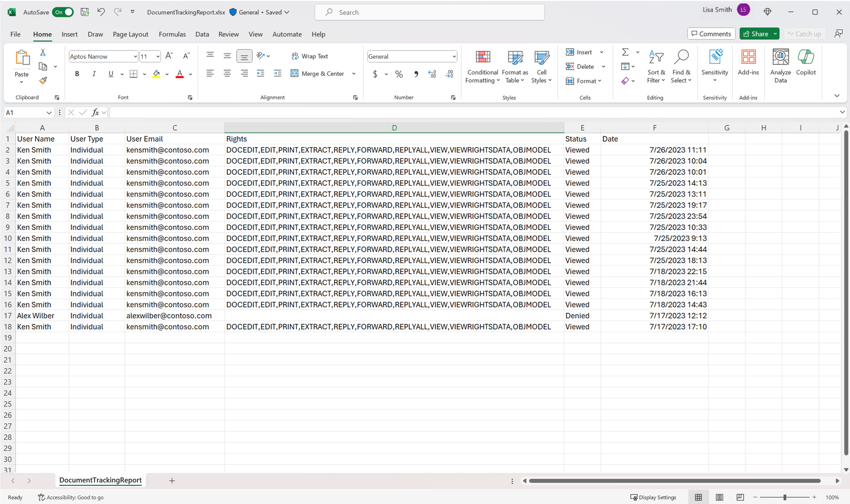Apply percent style to the cell

point(399,74)
